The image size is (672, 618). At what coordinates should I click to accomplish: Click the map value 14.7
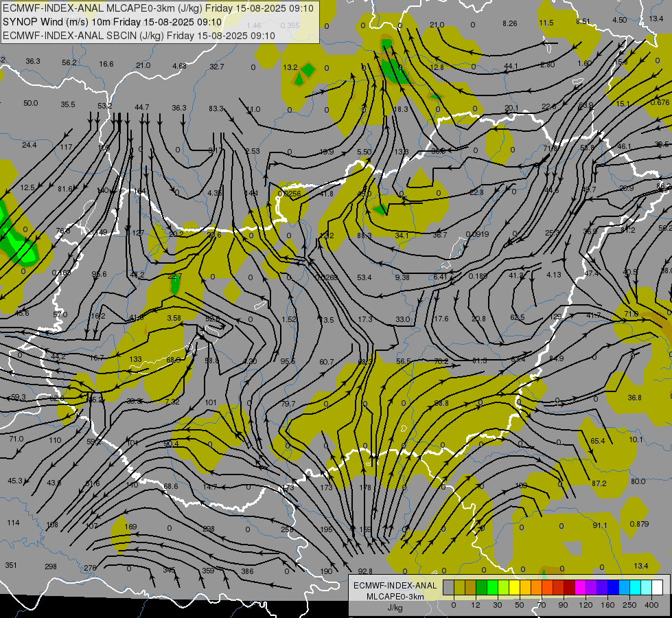pos(210,488)
